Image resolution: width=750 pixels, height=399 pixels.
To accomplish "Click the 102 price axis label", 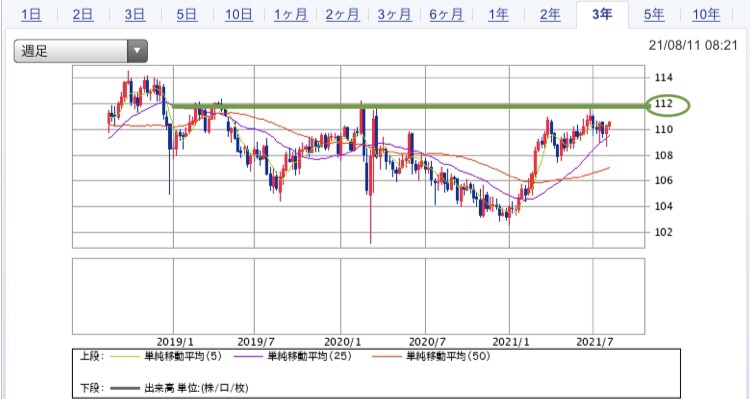I will click(x=663, y=232).
